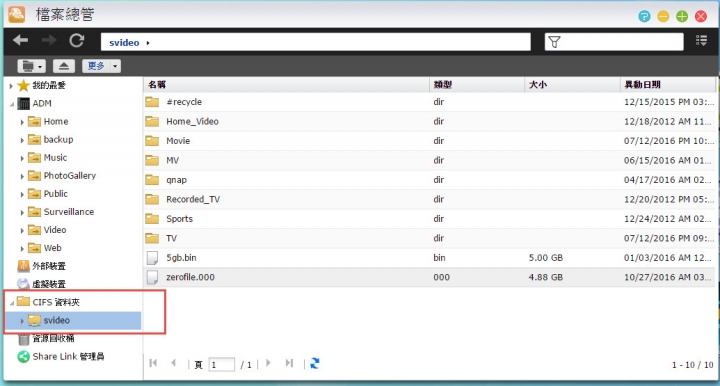
Task: Expand the PhotoGallery folder in tree
Action: click(x=22, y=176)
